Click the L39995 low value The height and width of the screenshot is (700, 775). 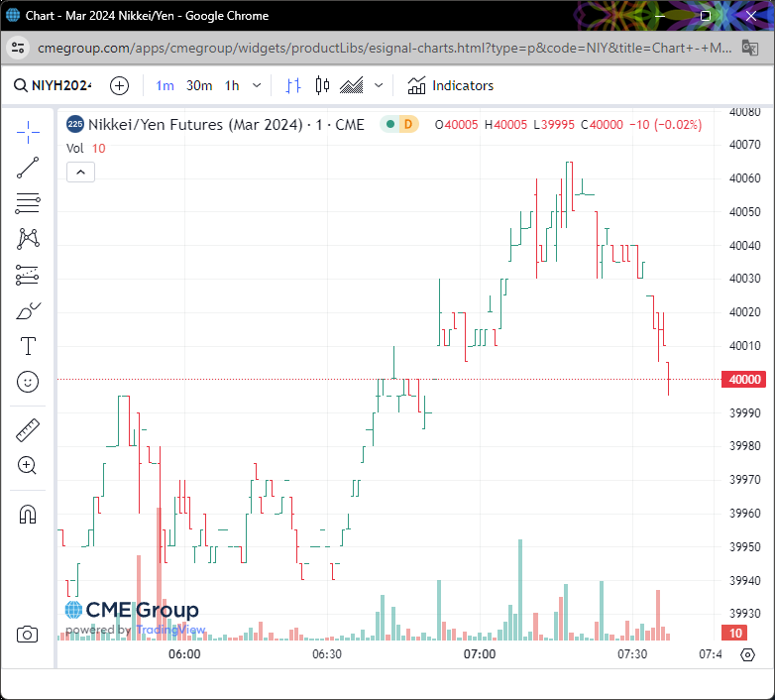554,125
